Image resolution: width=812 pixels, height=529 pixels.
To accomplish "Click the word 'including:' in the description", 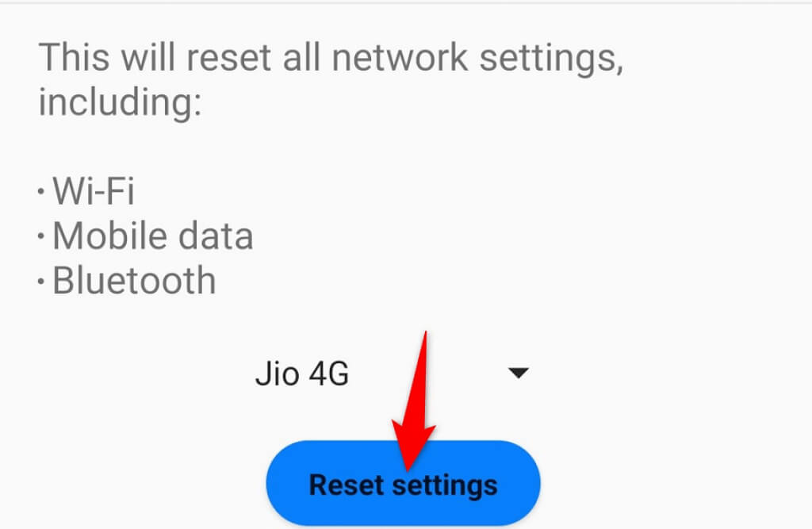I will tap(121, 102).
